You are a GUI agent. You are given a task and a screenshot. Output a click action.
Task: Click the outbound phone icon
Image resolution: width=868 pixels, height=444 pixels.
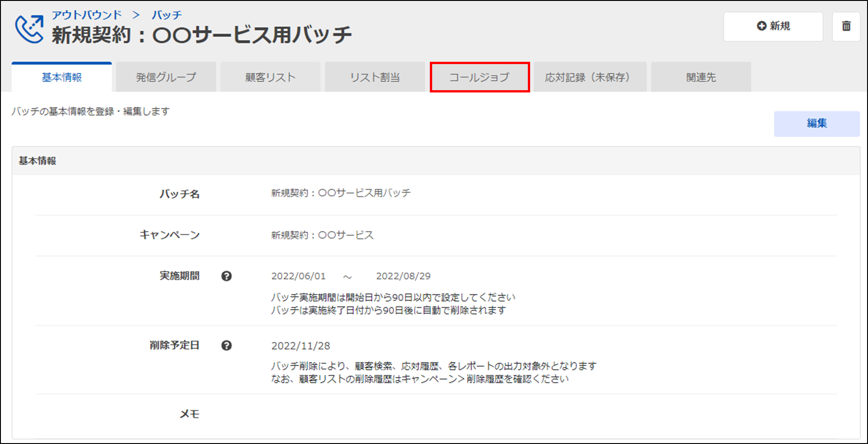pos(29,29)
